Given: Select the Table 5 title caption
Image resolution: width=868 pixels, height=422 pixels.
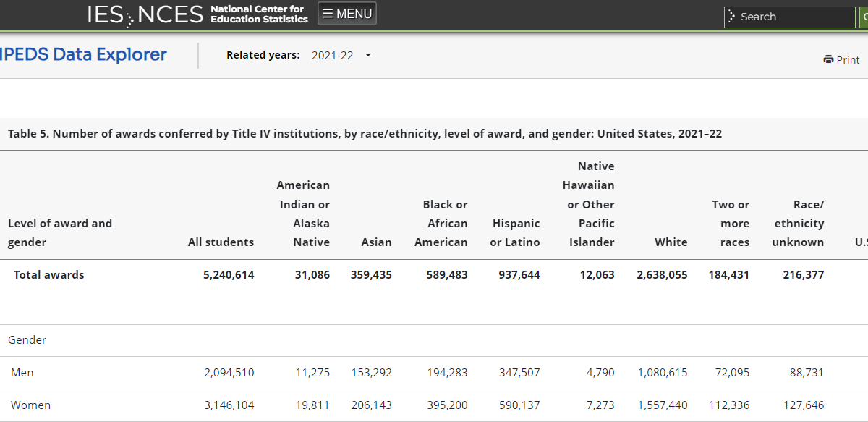Looking at the screenshot, I should coord(365,134).
